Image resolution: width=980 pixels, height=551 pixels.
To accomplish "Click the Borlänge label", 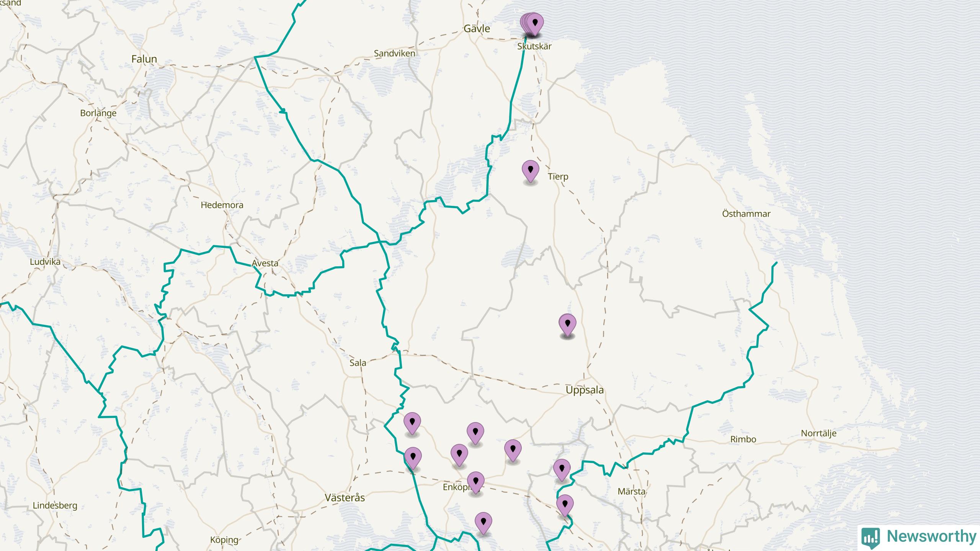I will [x=98, y=113].
